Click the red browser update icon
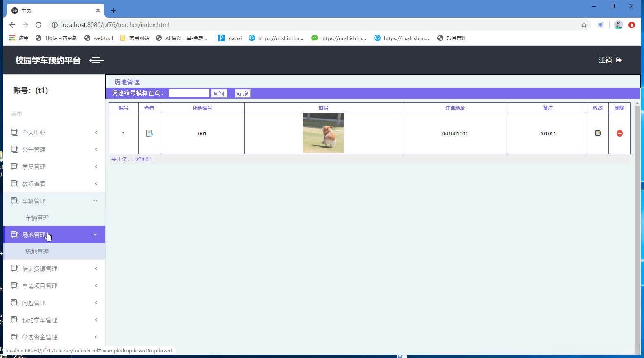 (632, 25)
